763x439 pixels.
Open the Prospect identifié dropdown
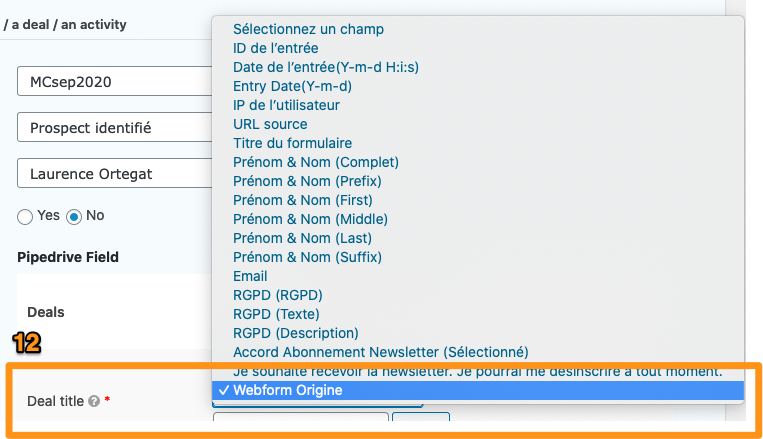click(x=115, y=128)
